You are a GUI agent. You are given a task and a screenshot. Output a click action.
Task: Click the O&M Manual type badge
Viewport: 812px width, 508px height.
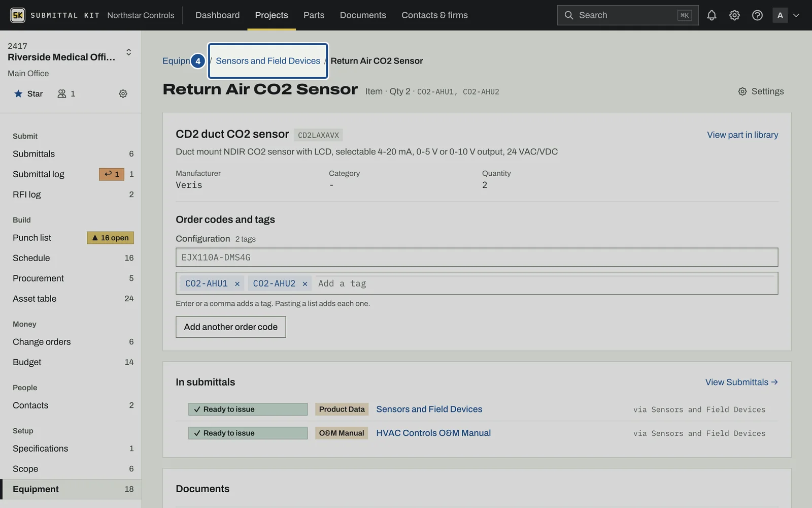342,433
